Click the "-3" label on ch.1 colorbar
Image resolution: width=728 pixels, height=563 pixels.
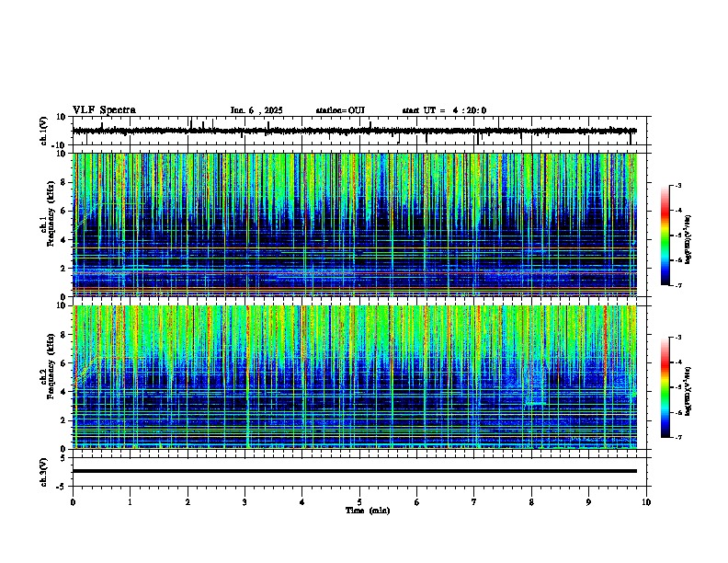(677, 186)
